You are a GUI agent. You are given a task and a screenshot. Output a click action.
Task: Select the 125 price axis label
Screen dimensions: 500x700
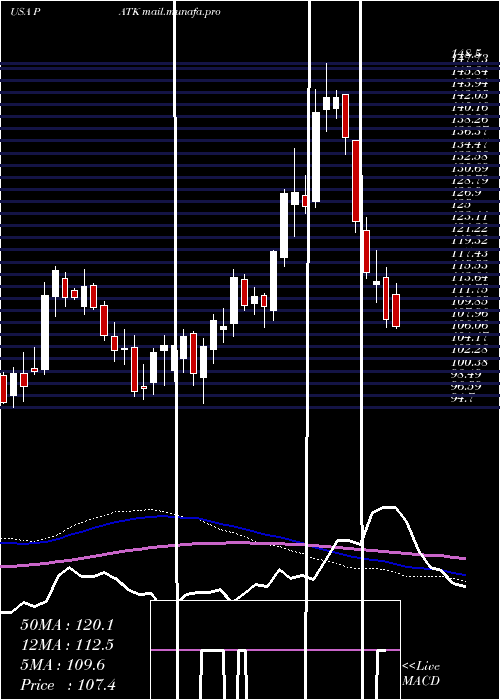pos(462,204)
